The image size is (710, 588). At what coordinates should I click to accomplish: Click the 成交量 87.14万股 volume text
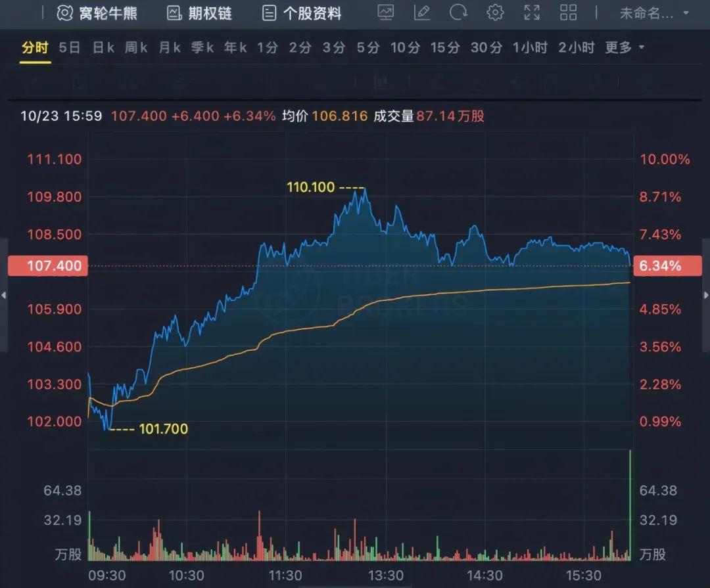click(429, 116)
